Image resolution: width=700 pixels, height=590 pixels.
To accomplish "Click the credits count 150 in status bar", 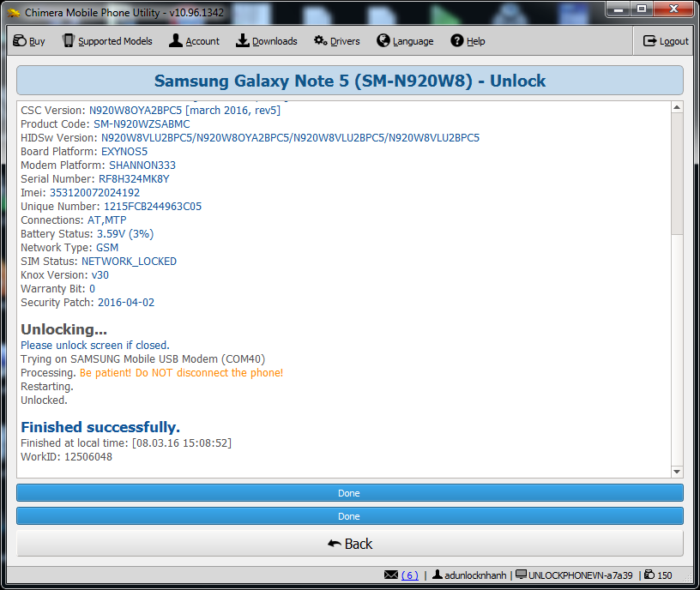I will coord(665,575).
